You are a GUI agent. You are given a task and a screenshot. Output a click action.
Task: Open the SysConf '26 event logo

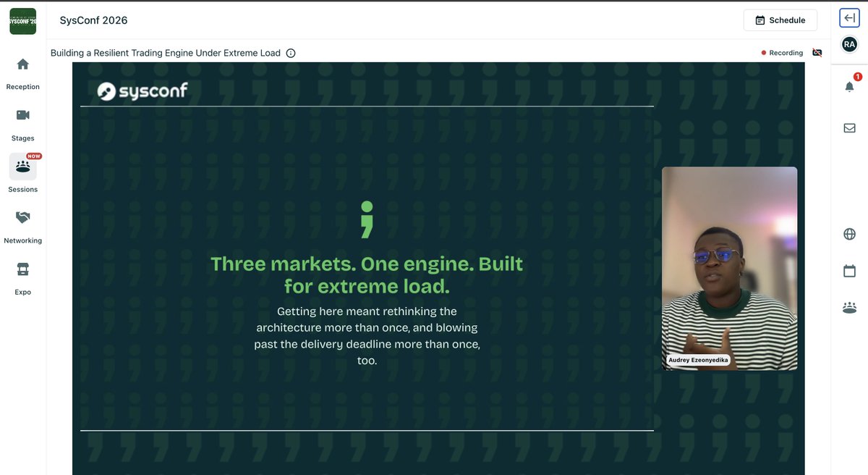pos(22,21)
